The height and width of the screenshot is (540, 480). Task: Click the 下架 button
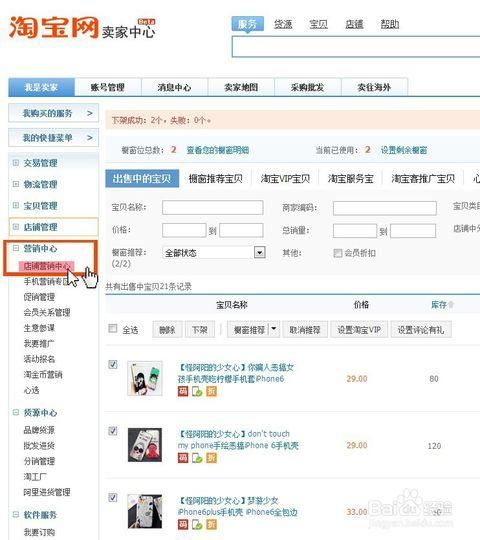[x=200, y=330]
